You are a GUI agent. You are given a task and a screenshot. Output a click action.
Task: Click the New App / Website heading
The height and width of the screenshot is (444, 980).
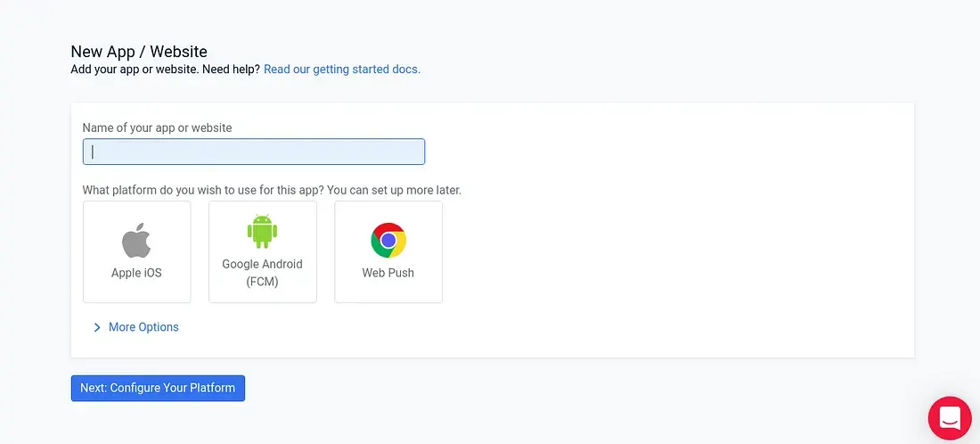139,52
